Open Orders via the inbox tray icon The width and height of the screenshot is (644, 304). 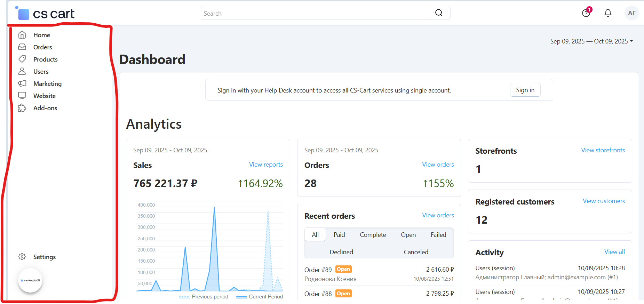22,47
